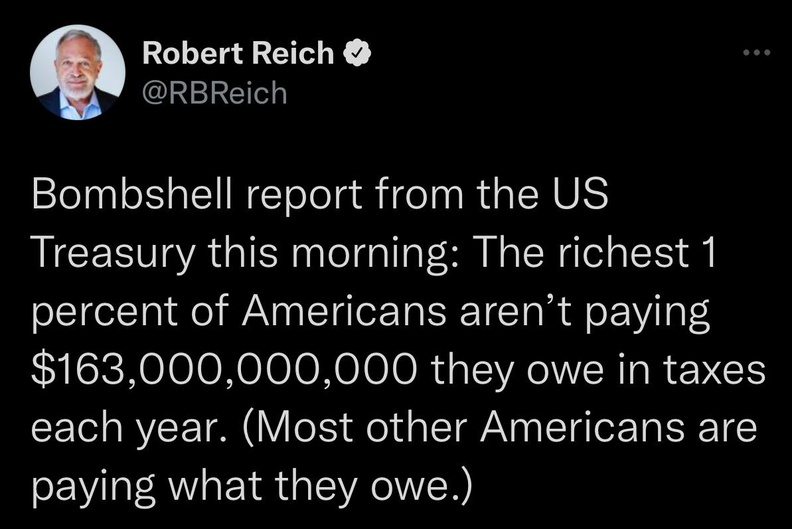The width and height of the screenshot is (792, 529).
Task: Click Robert Reich's profile picture
Action: point(76,73)
